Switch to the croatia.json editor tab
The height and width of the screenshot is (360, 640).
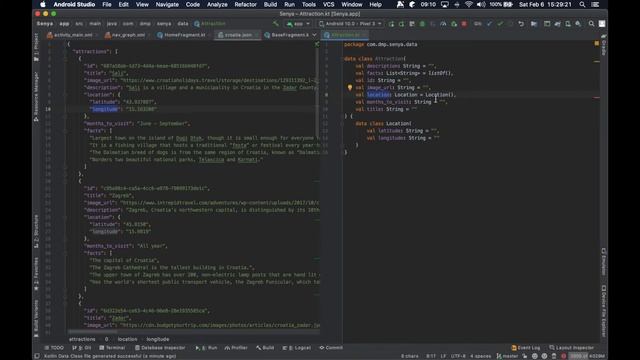tap(238, 35)
